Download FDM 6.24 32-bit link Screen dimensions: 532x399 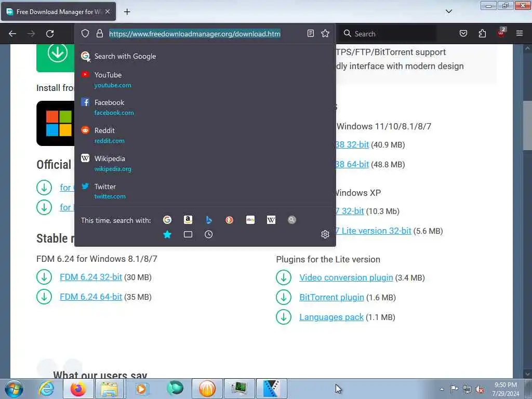91,277
